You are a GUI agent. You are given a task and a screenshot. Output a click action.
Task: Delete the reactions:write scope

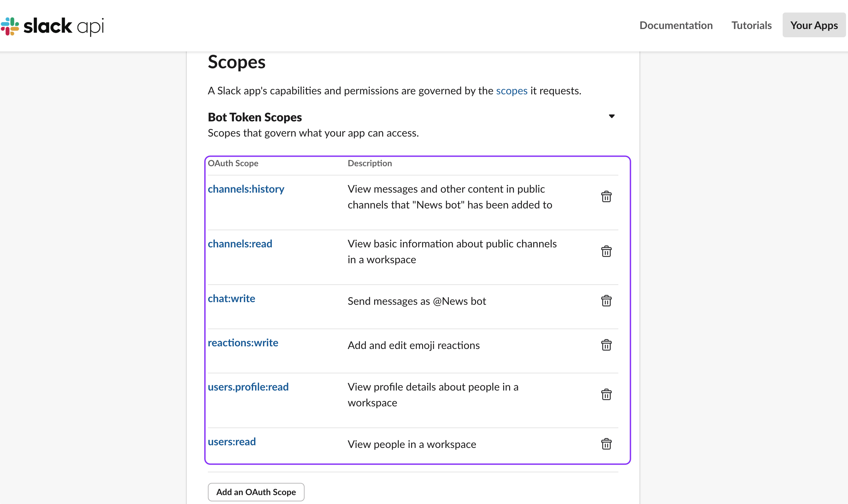point(606,345)
